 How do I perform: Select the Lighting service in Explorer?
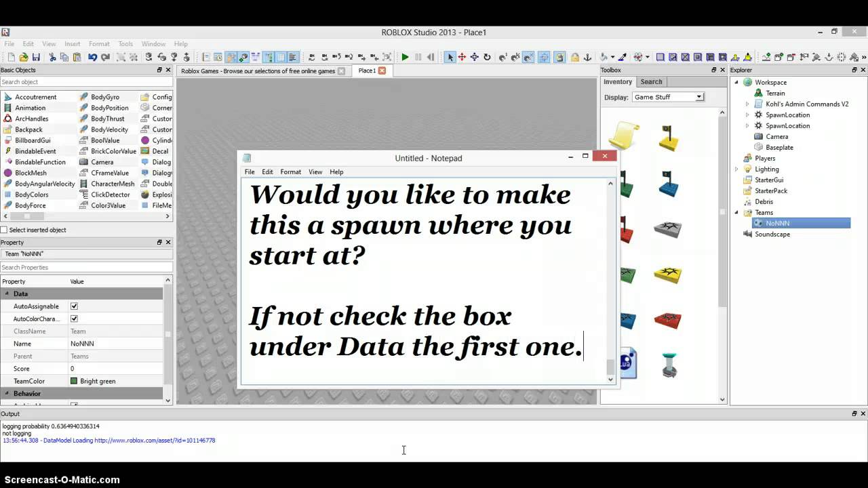coord(767,169)
